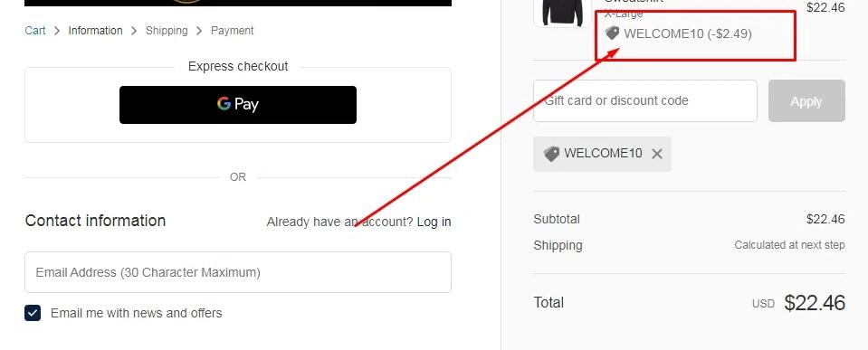This screenshot has height=350, width=868.
Task: Click the Google G logo
Action: coord(224,104)
